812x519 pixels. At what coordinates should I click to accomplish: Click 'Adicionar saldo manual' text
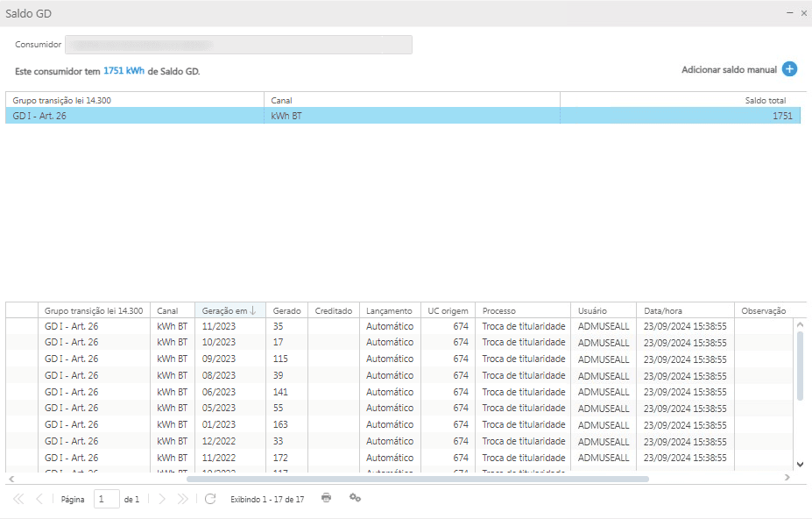click(x=729, y=69)
